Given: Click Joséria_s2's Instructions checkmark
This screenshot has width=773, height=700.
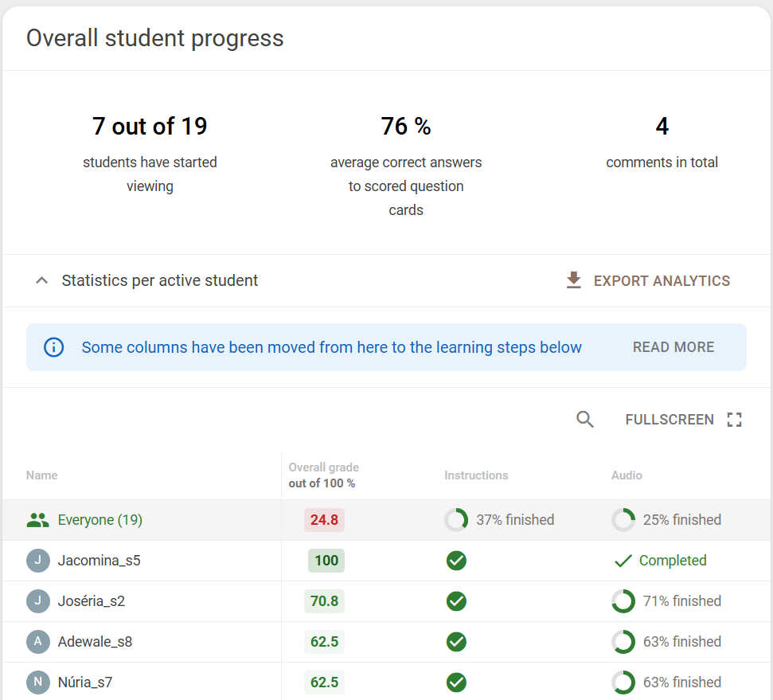Looking at the screenshot, I should [x=456, y=601].
